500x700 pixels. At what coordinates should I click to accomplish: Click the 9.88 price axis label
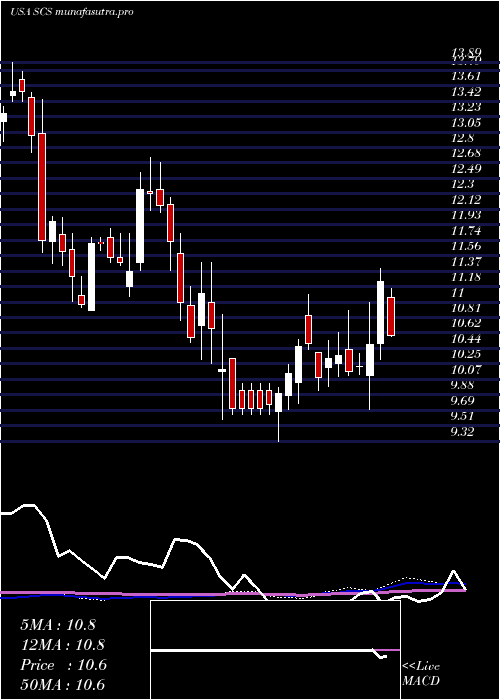[x=464, y=385]
